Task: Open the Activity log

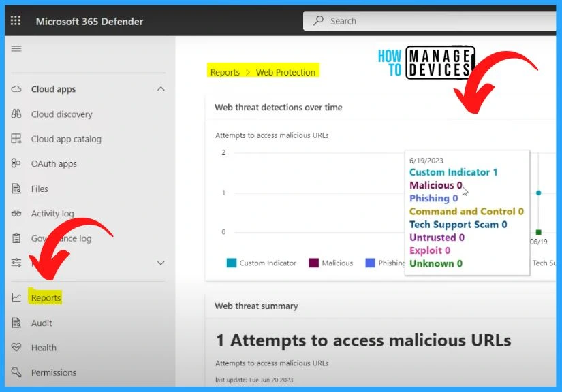Action: [52, 214]
